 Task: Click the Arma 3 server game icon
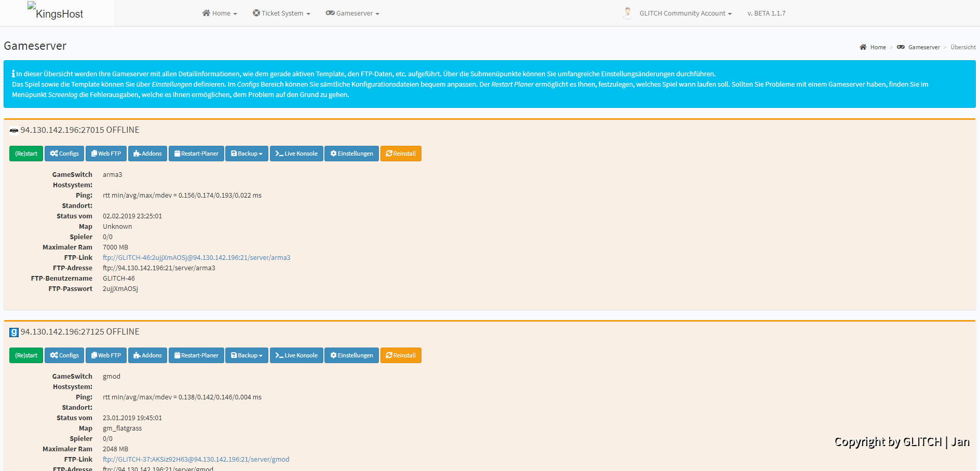pyautogui.click(x=14, y=131)
